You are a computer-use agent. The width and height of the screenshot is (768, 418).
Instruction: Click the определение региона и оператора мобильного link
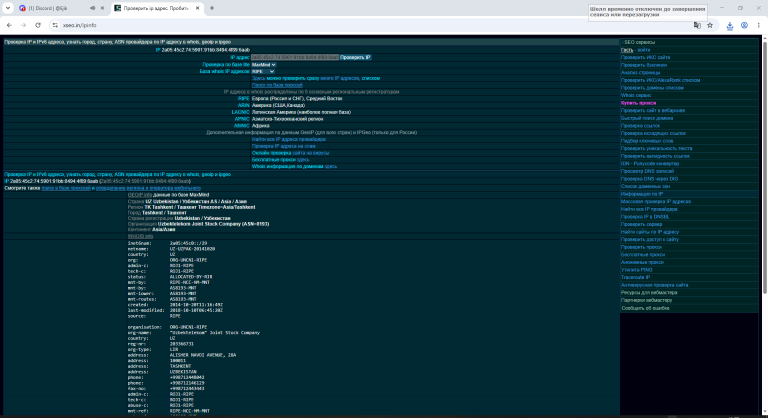click(x=148, y=188)
